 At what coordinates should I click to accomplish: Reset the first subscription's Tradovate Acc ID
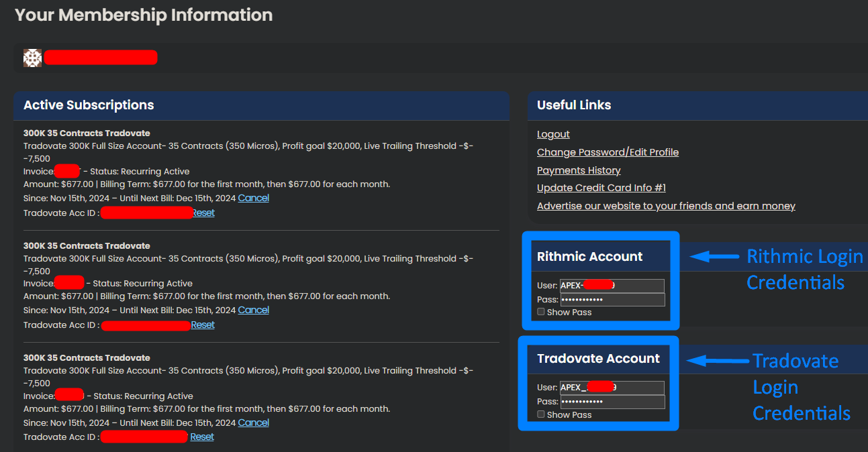tap(203, 213)
